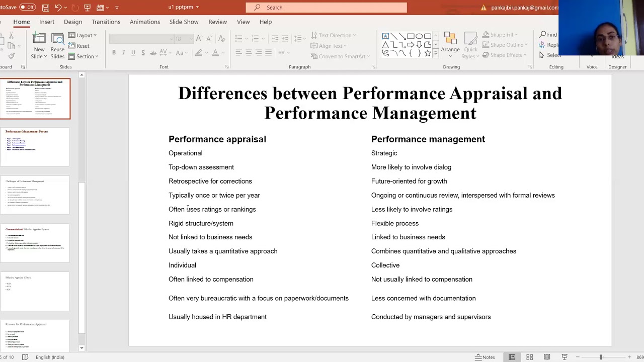Start presentation from beginning icon

(x=87, y=8)
